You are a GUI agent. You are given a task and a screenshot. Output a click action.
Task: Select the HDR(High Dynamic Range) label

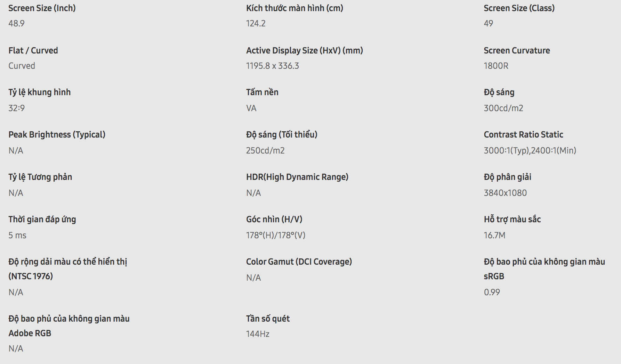coord(297,177)
